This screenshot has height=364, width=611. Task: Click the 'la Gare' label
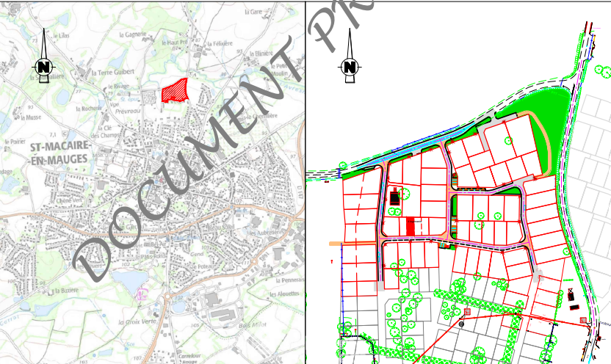254,12
